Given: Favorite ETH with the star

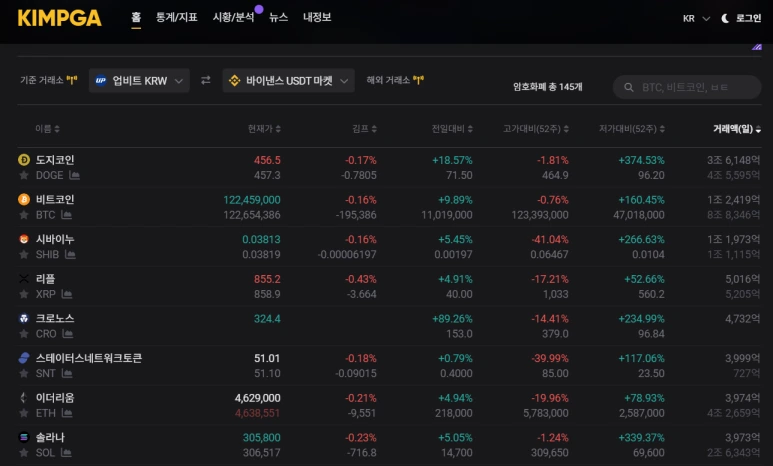Looking at the screenshot, I should point(24,413).
